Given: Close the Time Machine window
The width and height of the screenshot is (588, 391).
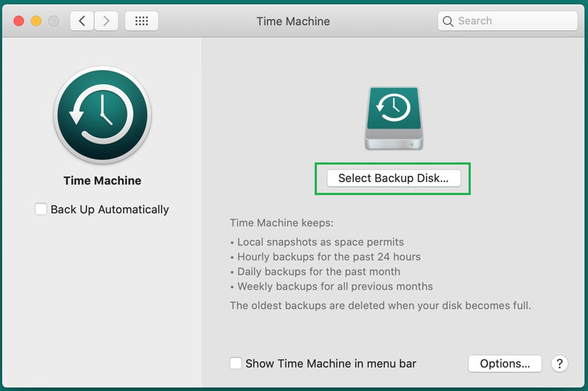Looking at the screenshot, I should [x=19, y=21].
